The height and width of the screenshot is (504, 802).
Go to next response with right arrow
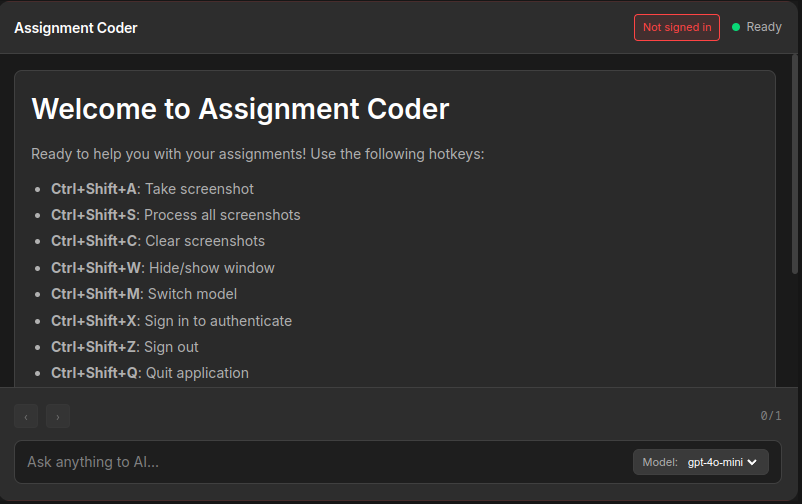coord(58,417)
